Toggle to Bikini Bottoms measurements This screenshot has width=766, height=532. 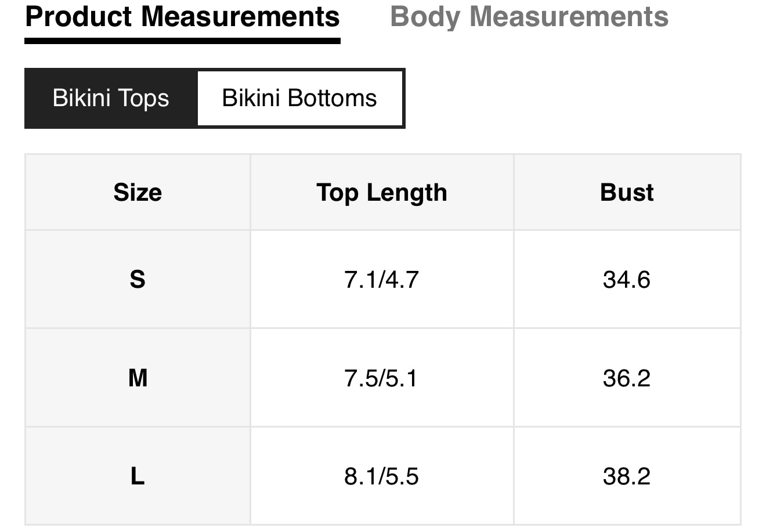[x=299, y=98]
